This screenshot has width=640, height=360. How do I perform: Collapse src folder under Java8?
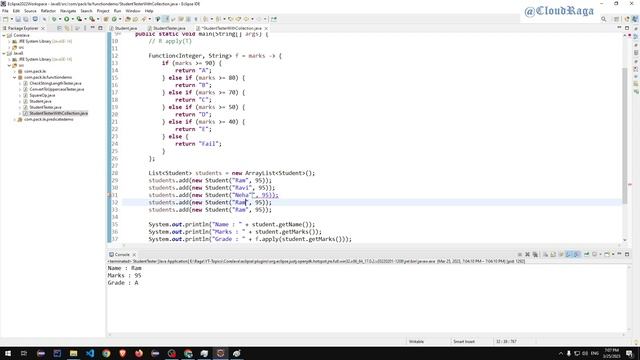[9, 65]
